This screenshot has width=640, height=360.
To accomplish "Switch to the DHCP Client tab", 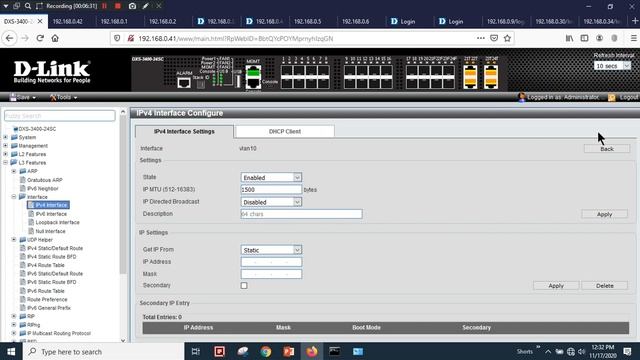I will [x=285, y=131].
